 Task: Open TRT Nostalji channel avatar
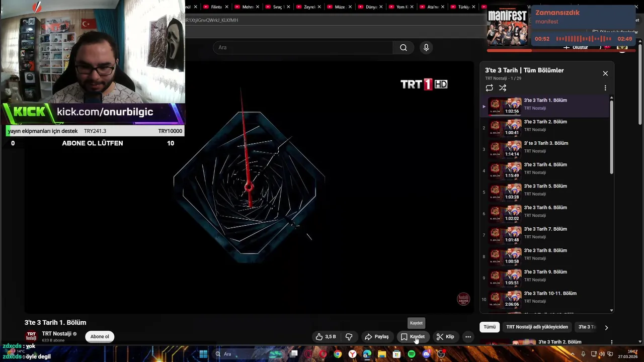31,336
